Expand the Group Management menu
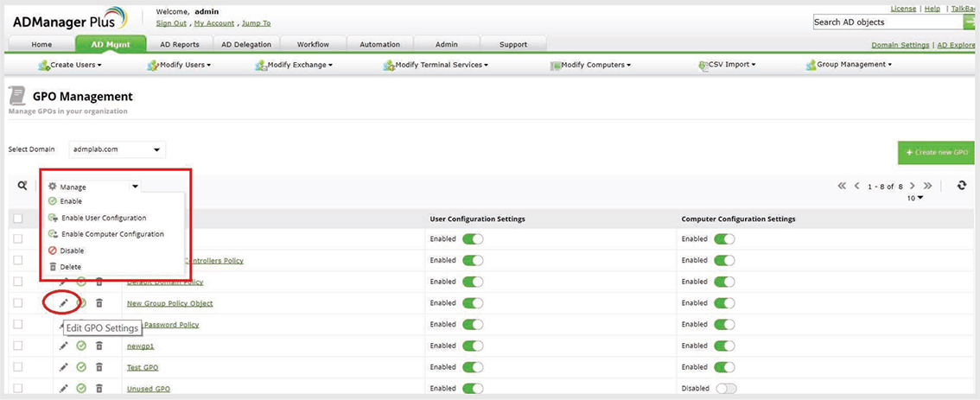The height and width of the screenshot is (400, 980). pyautogui.click(x=849, y=65)
